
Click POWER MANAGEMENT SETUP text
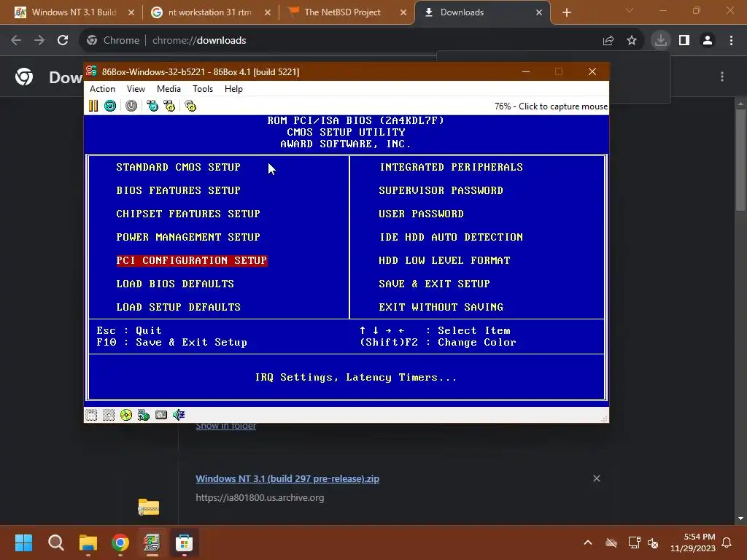point(188,237)
